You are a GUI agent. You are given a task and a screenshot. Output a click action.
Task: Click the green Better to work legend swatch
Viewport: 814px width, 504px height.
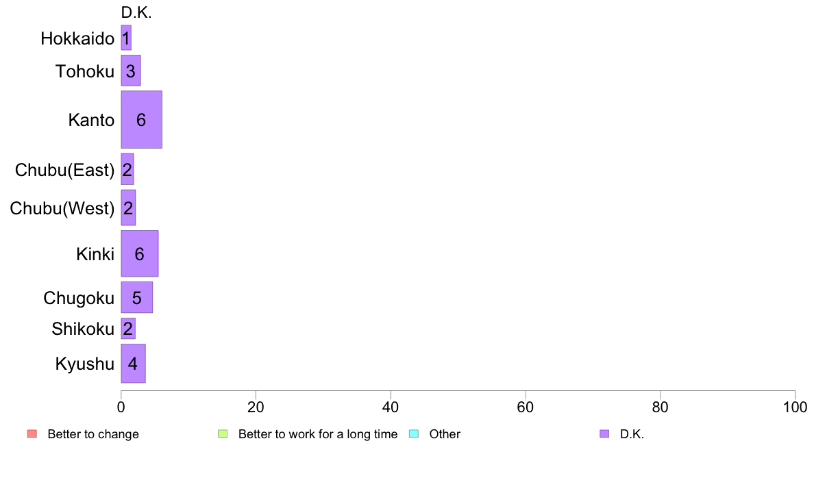click(x=223, y=433)
